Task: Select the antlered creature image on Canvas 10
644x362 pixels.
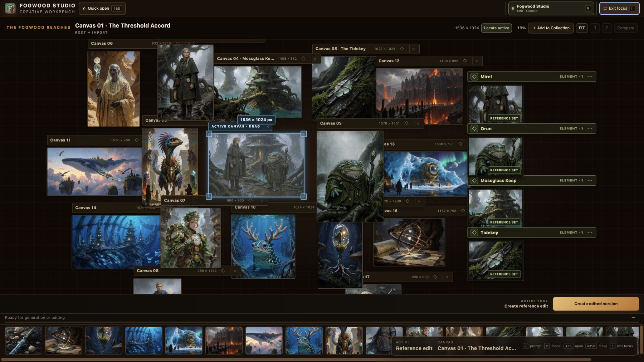Action: [x=263, y=246]
